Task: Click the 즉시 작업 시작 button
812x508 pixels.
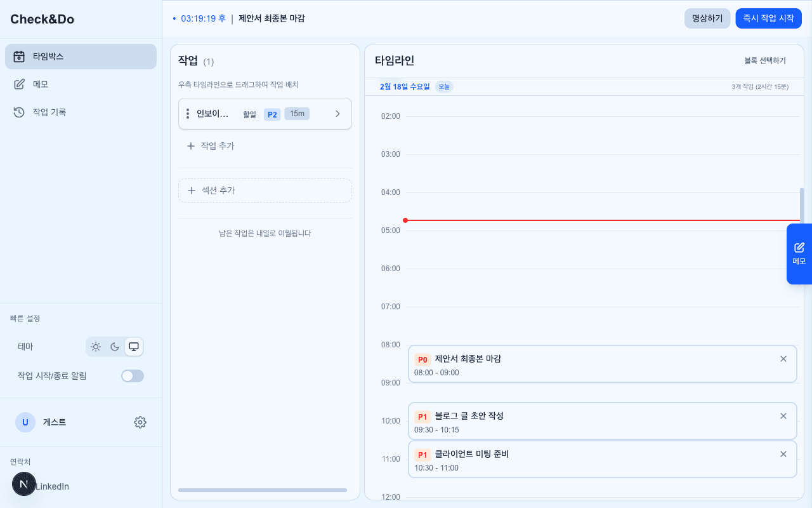Action: [769, 18]
